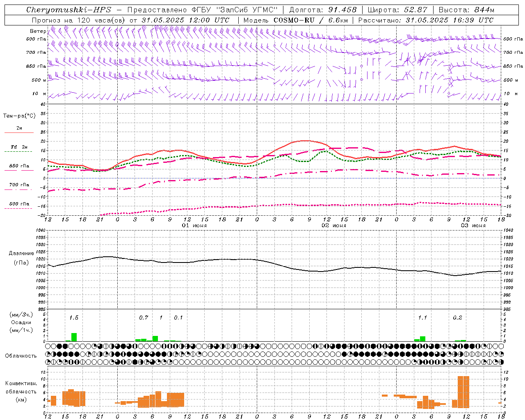Click the 850 гПа temperature legend entry
The image size is (525, 420).
[19, 166]
